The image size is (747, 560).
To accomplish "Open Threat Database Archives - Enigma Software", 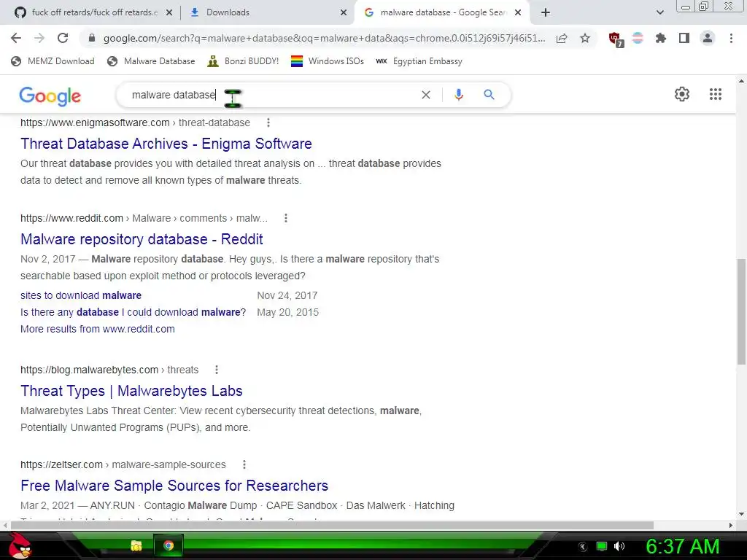I will (x=166, y=144).
